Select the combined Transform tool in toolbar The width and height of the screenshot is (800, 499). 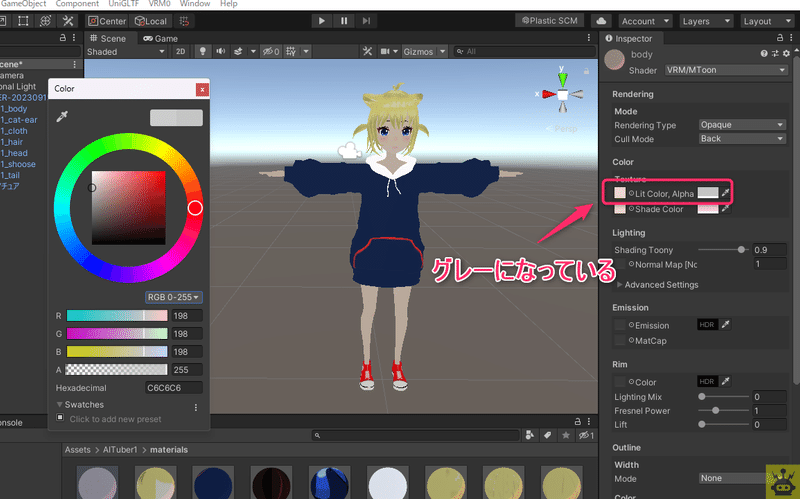45,21
